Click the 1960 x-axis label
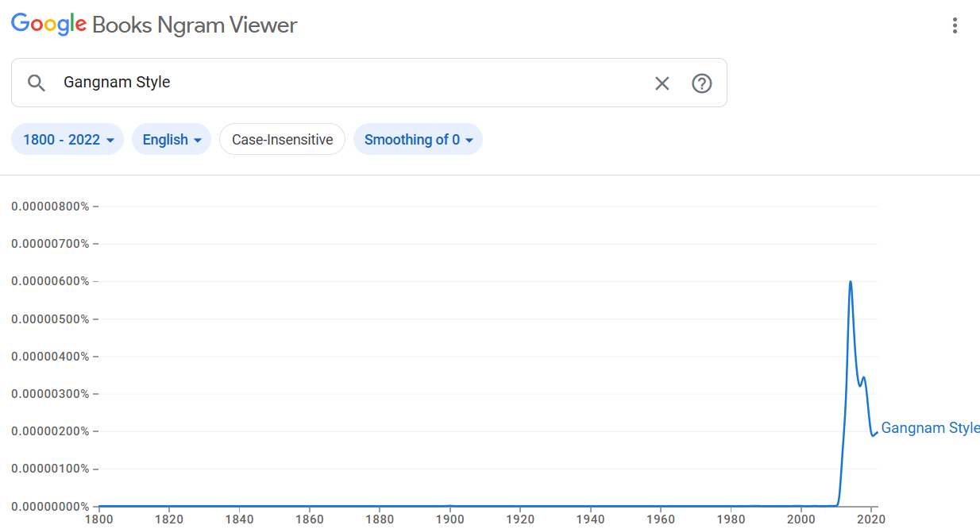 [661, 519]
